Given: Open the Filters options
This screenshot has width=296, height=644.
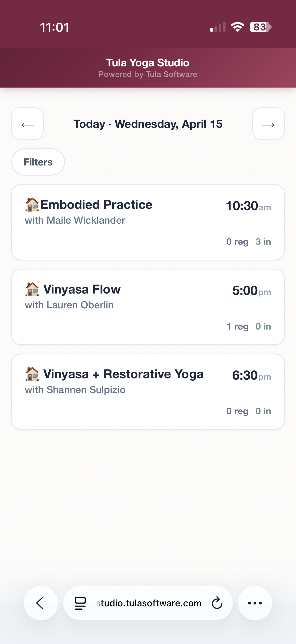Looking at the screenshot, I should [38, 162].
